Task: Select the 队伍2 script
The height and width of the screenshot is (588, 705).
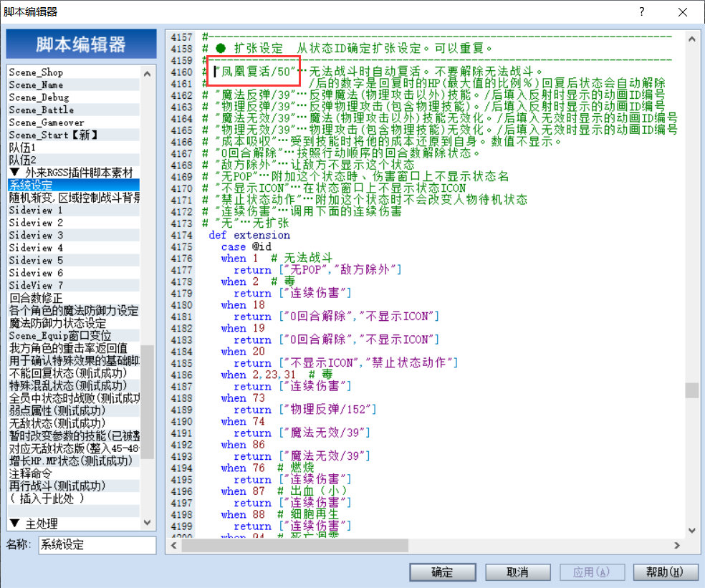Action: pyautogui.click(x=74, y=160)
